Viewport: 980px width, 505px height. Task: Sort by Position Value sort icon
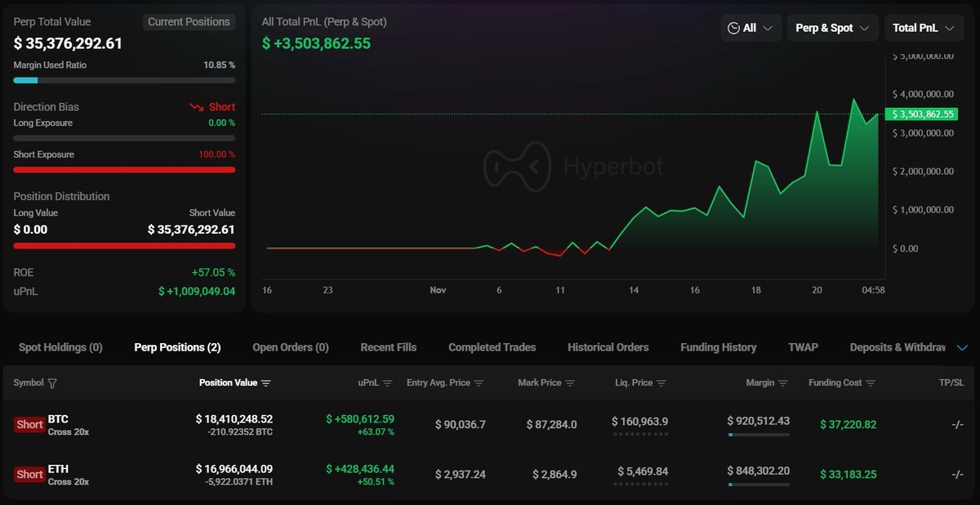coord(266,383)
